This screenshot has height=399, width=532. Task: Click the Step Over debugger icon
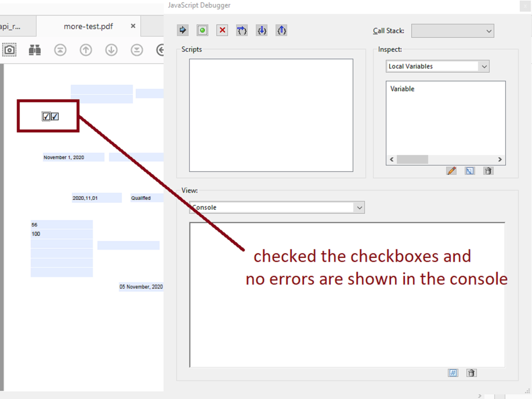[242, 30]
